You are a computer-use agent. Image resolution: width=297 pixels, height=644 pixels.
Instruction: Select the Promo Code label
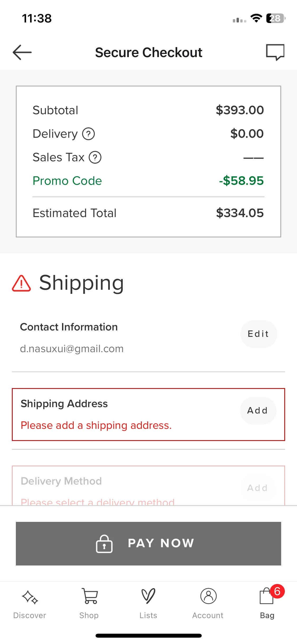[67, 181]
